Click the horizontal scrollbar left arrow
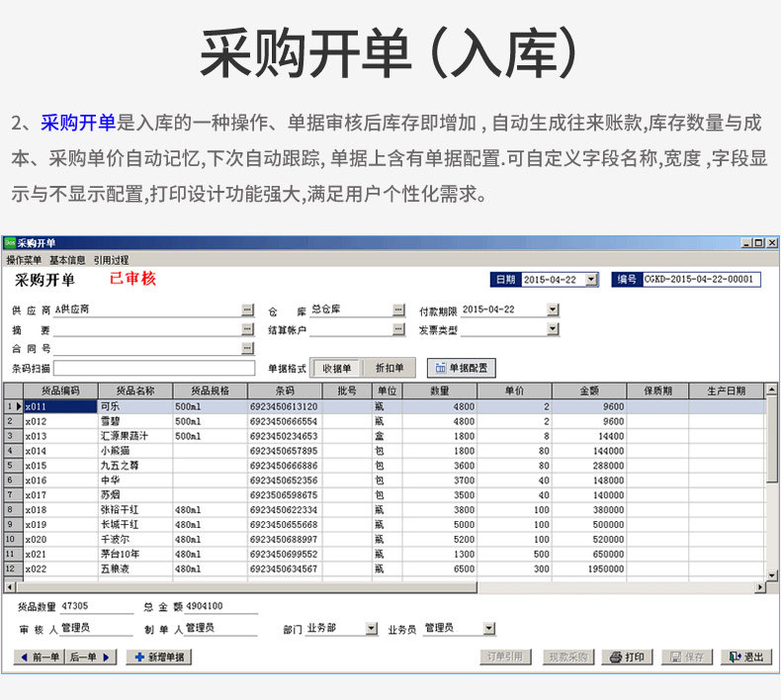The height and width of the screenshot is (700, 781). 10,587
